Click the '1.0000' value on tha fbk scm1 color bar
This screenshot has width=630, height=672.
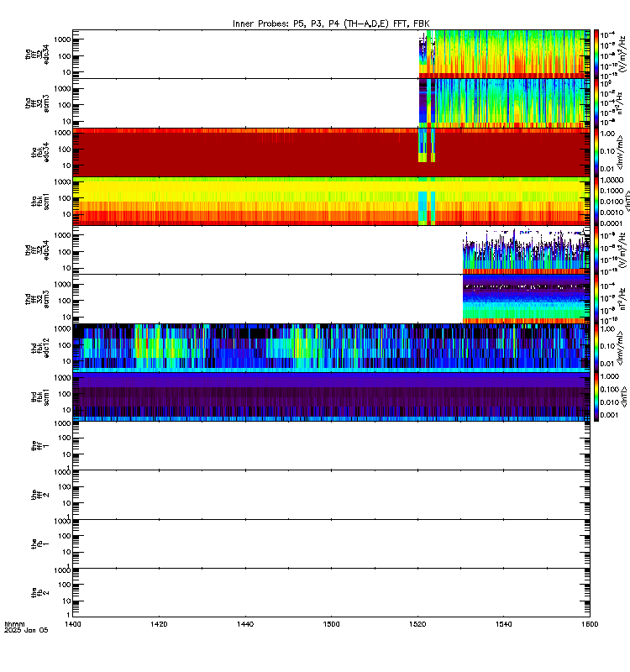(612, 181)
